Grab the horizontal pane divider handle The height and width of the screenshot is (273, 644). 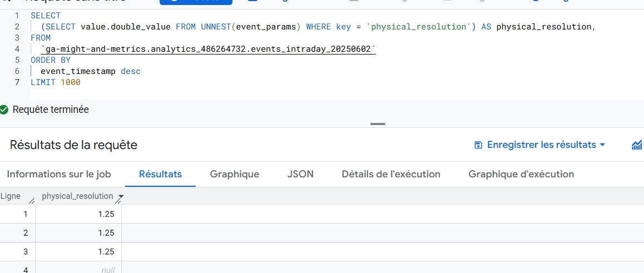[x=378, y=124]
